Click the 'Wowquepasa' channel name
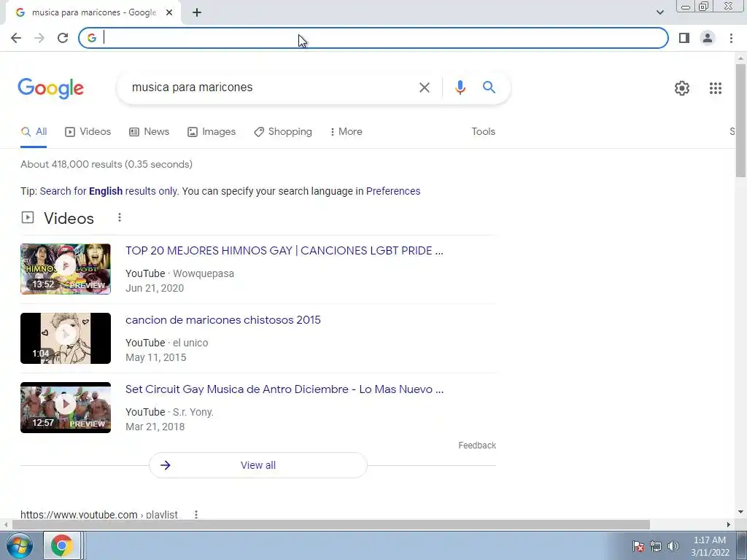The width and height of the screenshot is (747, 560). 204,274
